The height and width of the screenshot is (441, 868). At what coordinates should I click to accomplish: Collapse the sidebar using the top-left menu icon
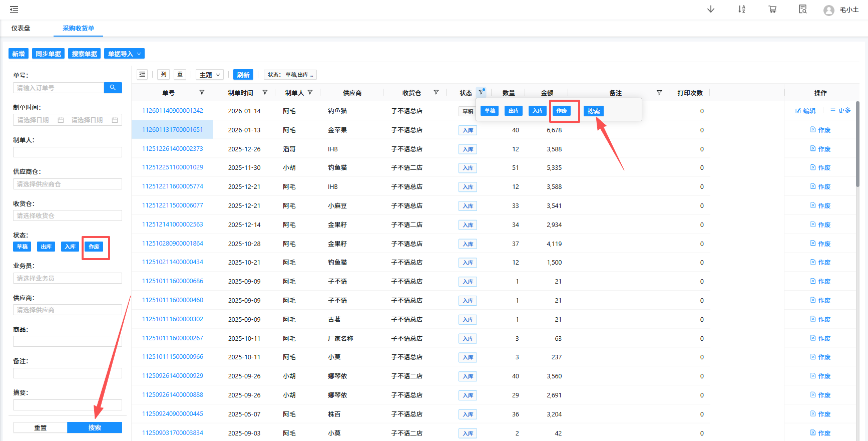[x=14, y=10]
